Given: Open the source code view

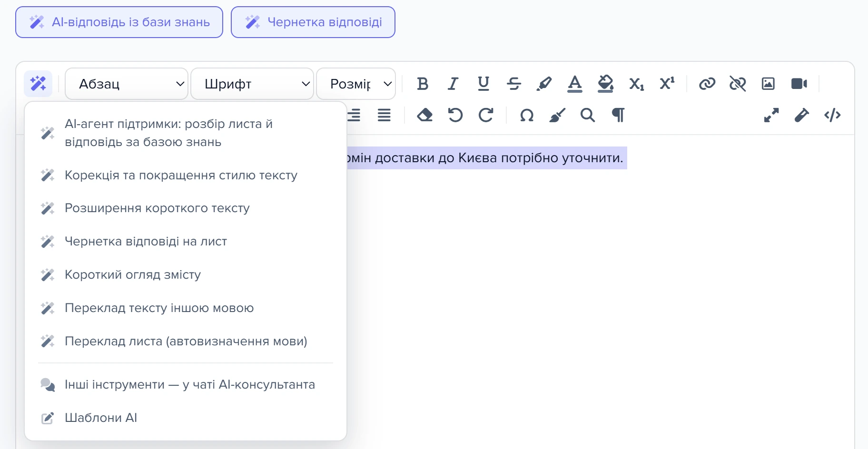Looking at the screenshot, I should click(832, 115).
